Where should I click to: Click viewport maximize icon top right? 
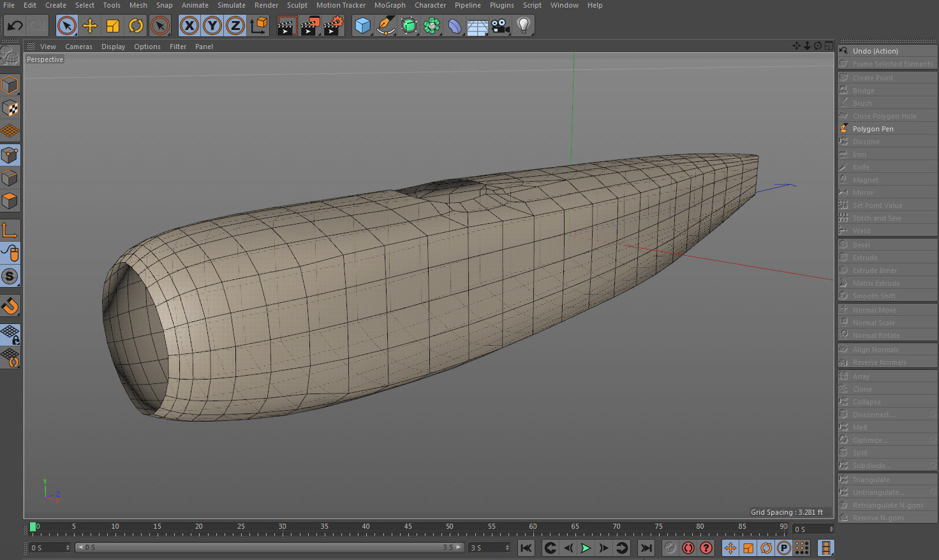[x=829, y=46]
